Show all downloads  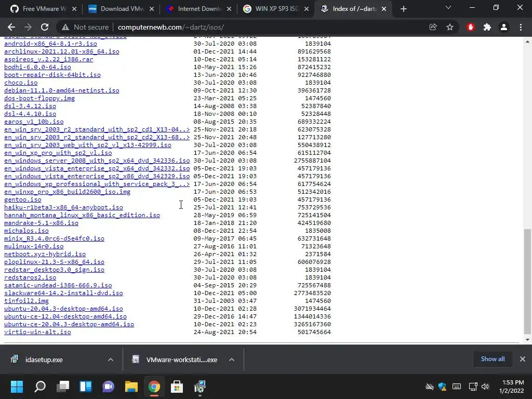[x=493, y=359]
